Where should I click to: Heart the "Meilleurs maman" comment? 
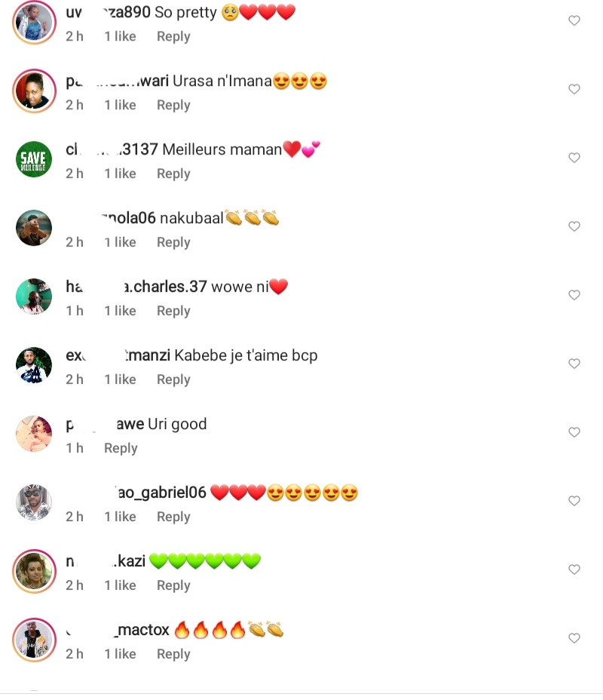click(574, 158)
